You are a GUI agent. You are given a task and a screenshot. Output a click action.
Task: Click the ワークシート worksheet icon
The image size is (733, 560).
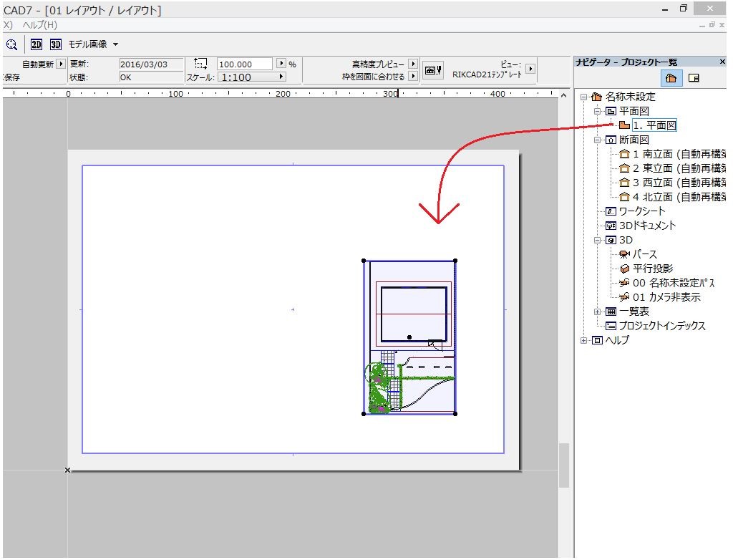(611, 211)
